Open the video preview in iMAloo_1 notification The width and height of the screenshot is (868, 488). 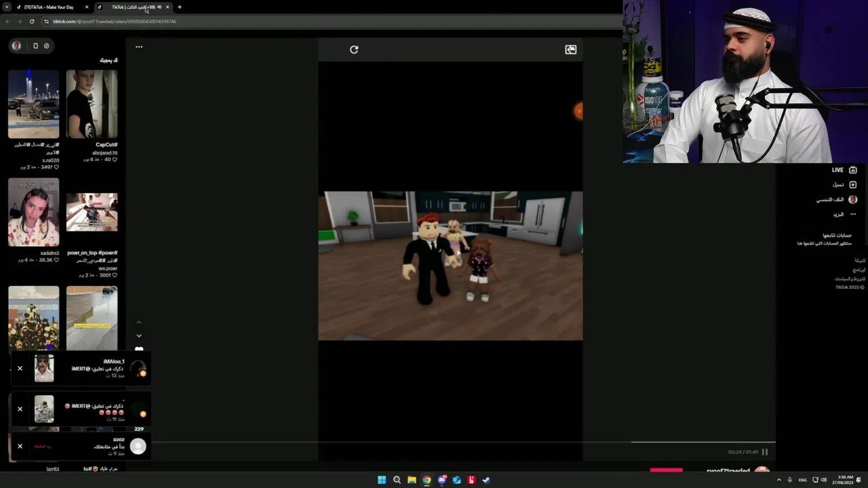44,369
